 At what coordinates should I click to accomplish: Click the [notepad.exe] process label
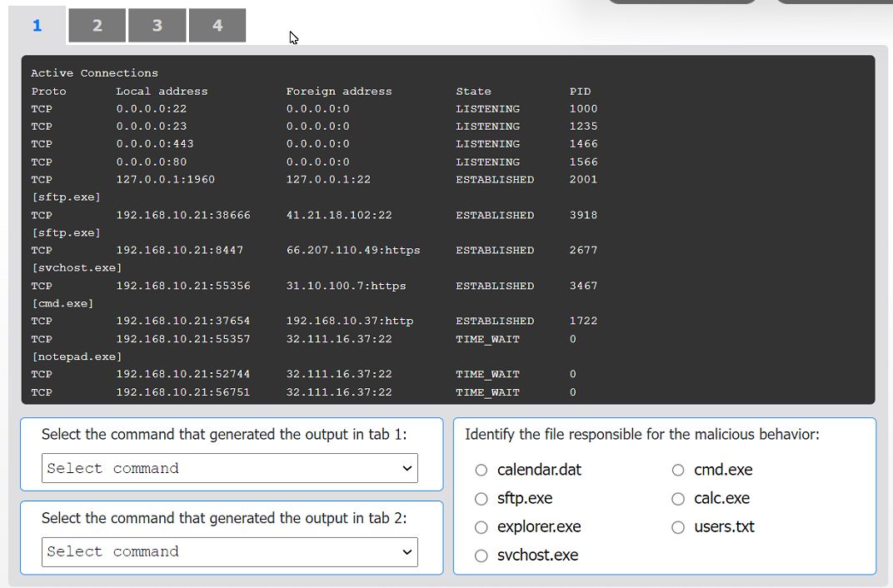click(77, 356)
